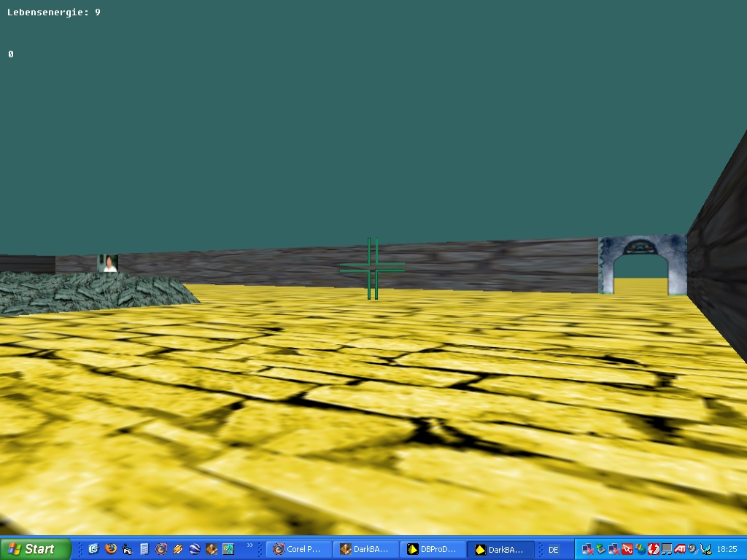
Task: Click the Windows Start button
Action: 35,549
